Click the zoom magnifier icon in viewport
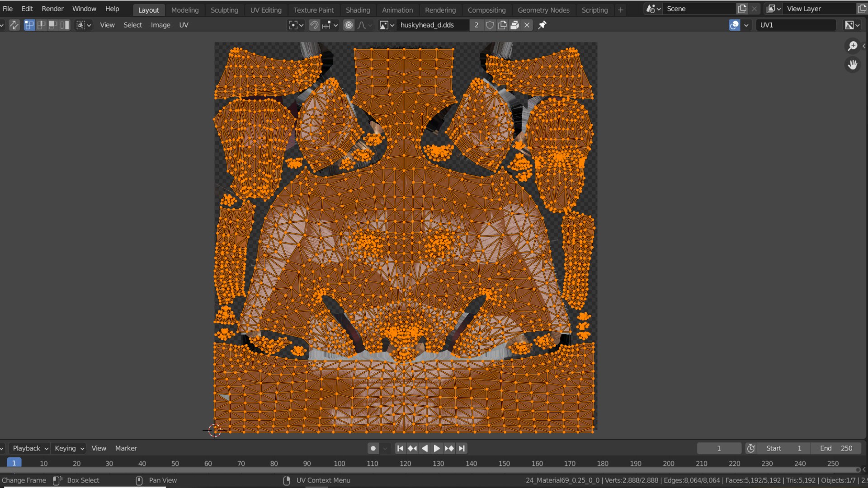868x488 pixels. click(x=853, y=46)
